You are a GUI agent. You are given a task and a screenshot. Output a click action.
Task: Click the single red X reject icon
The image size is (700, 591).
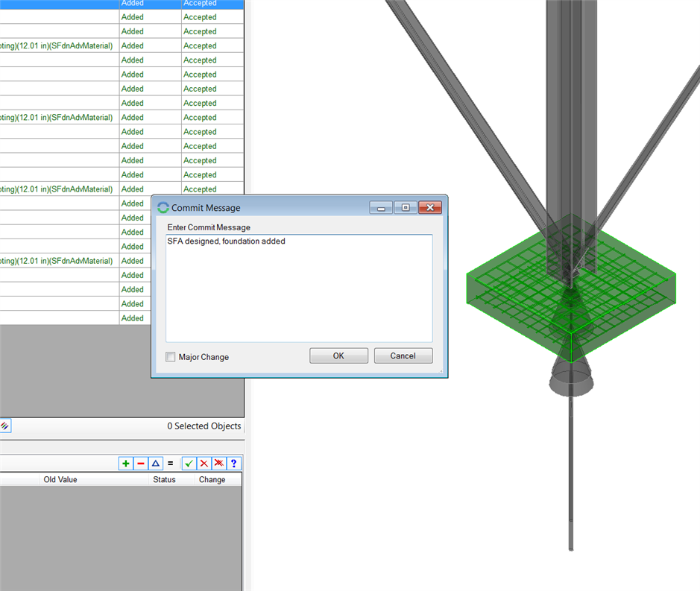click(204, 464)
